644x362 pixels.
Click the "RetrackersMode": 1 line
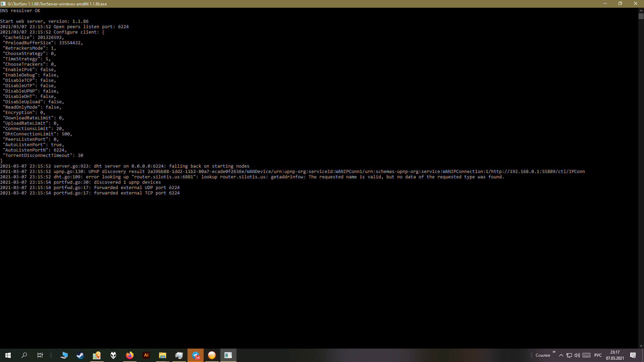(x=30, y=48)
